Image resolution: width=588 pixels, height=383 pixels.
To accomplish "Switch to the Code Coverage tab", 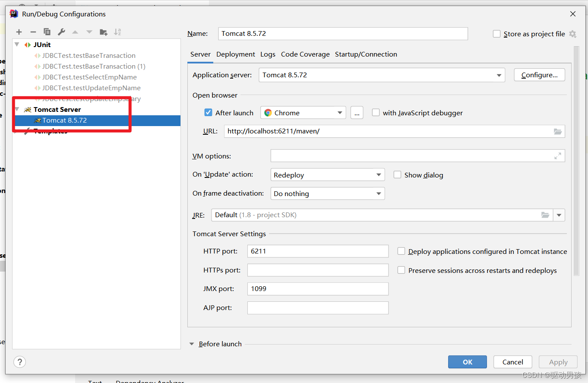I will [x=305, y=54].
